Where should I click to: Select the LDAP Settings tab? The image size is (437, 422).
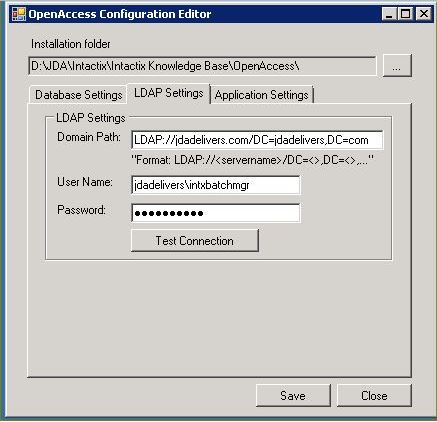[x=169, y=93]
